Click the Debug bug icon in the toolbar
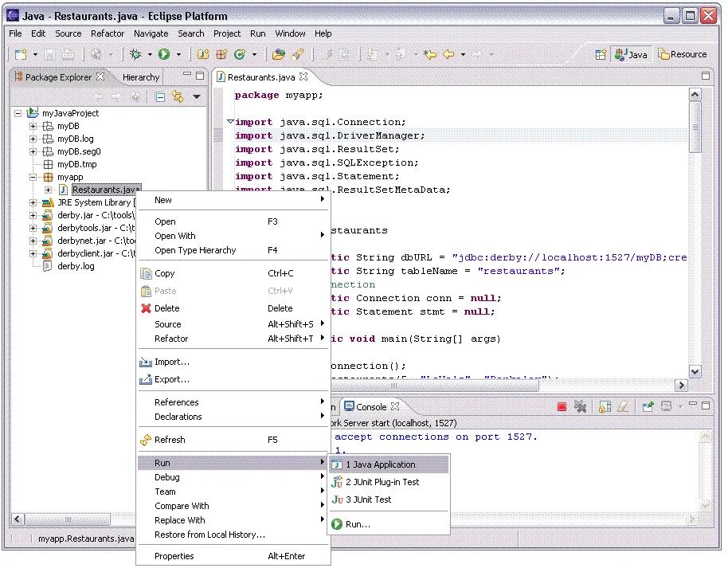The width and height of the screenshot is (728, 568). click(137, 54)
